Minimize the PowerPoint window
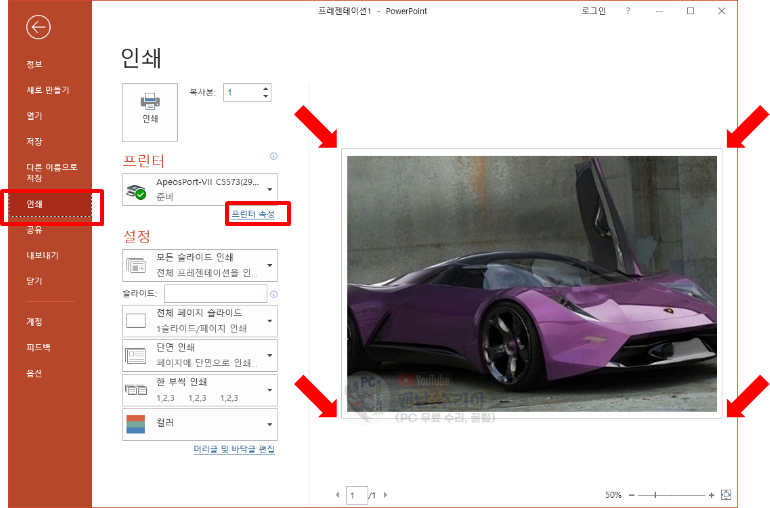The image size is (770, 508). (660, 11)
